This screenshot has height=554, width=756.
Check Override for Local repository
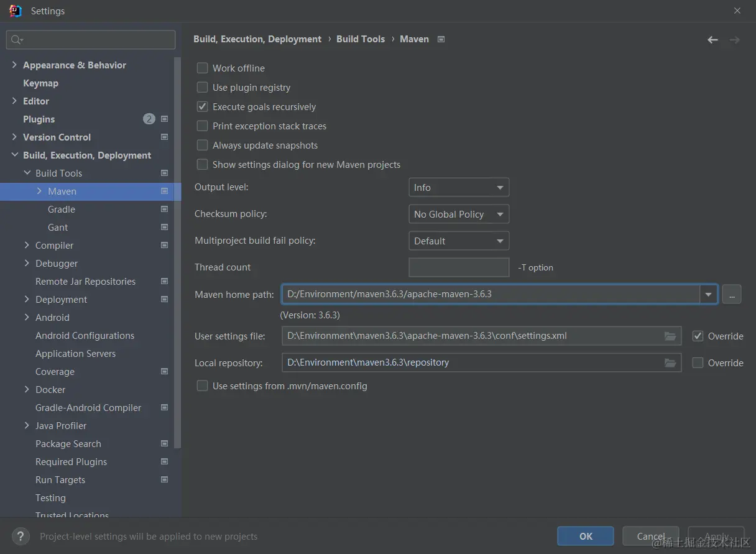(x=698, y=362)
